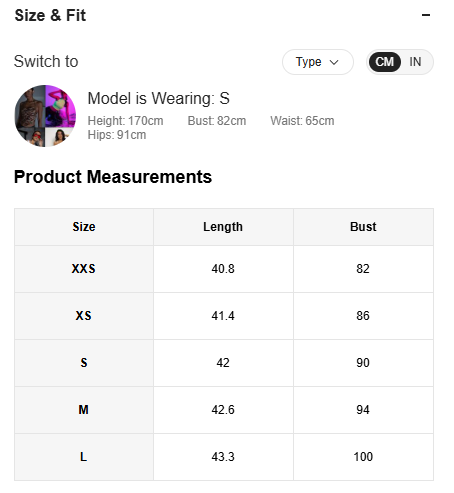The width and height of the screenshot is (454, 493).
Task: Click the Bust column header
Action: 363,227
